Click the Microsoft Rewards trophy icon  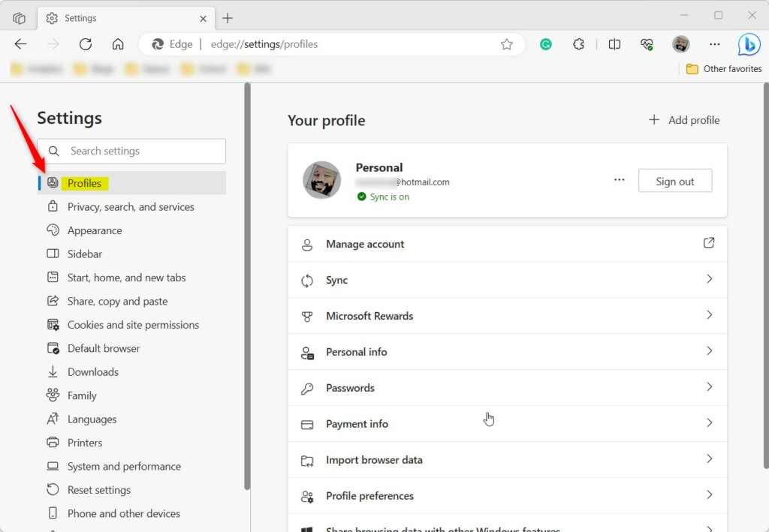[x=307, y=317]
